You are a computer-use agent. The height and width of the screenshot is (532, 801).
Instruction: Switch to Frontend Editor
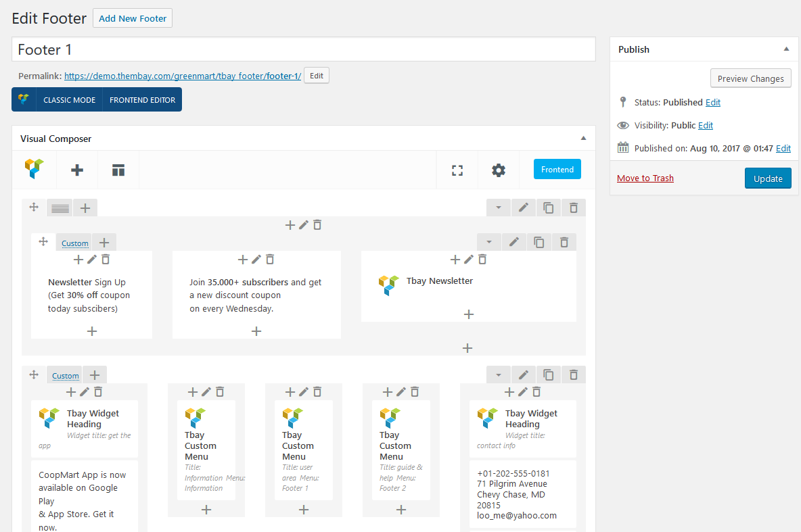(142, 100)
